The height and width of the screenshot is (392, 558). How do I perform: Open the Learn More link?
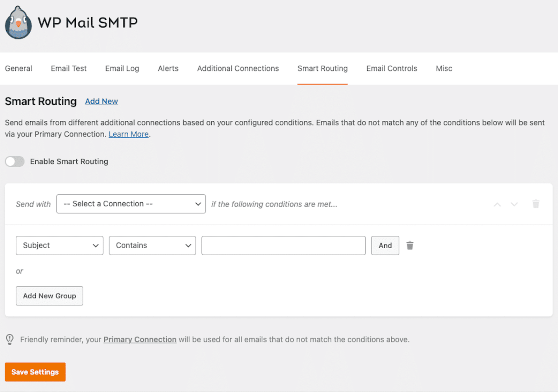[x=129, y=134]
